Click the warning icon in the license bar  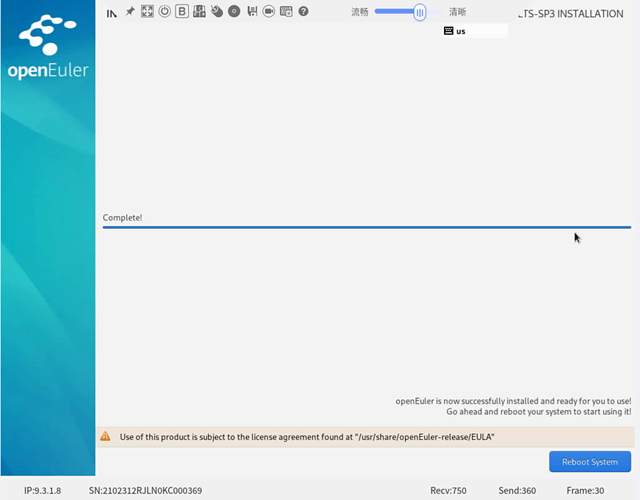tap(106, 437)
